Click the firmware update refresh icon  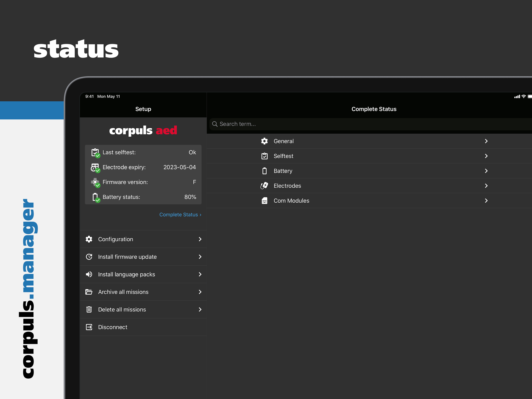(x=89, y=257)
